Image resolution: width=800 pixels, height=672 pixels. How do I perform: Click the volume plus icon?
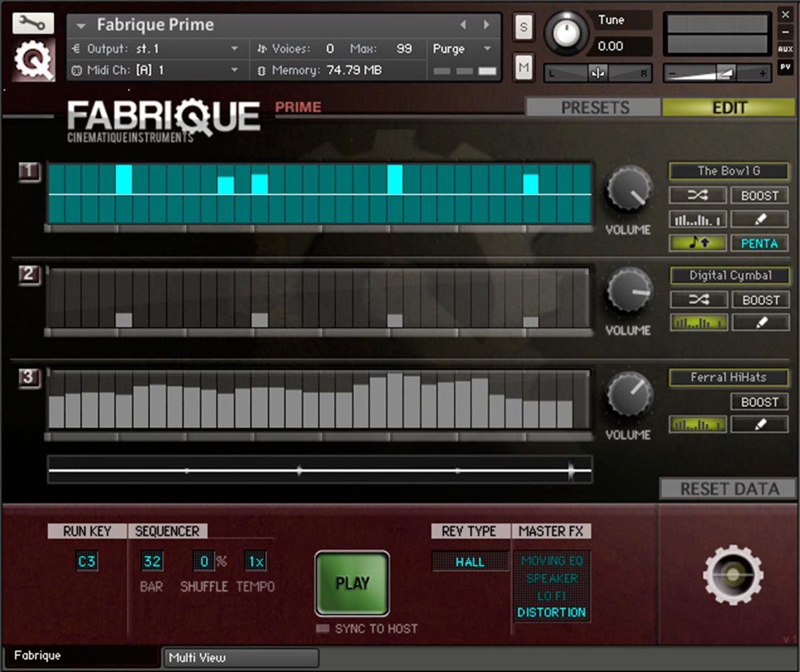762,74
